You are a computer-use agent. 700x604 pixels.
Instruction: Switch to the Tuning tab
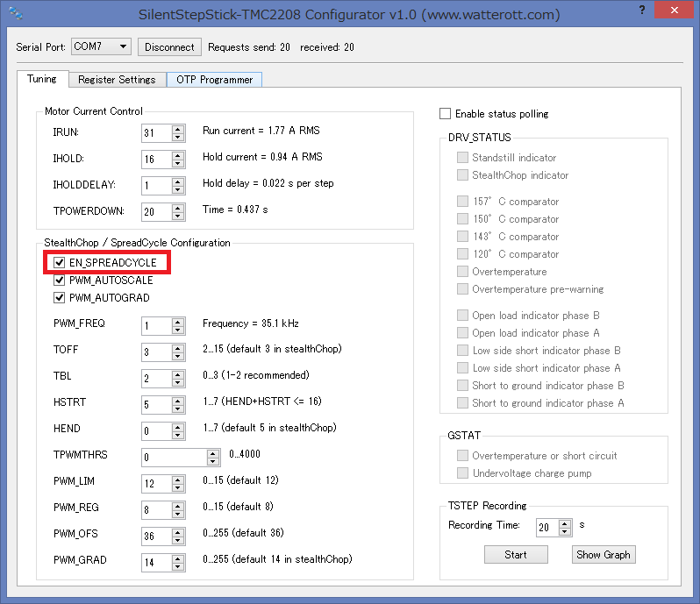point(42,79)
